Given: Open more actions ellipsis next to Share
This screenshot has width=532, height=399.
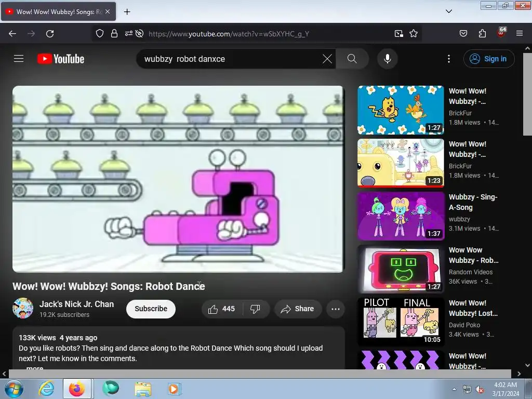Looking at the screenshot, I should point(336,309).
